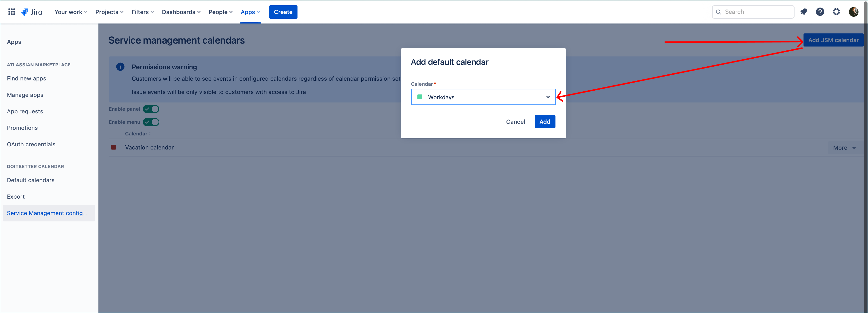The height and width of the screenshot is (313, 868).
Task: Open the app switcher grid icon
Action: pos(11,12)
